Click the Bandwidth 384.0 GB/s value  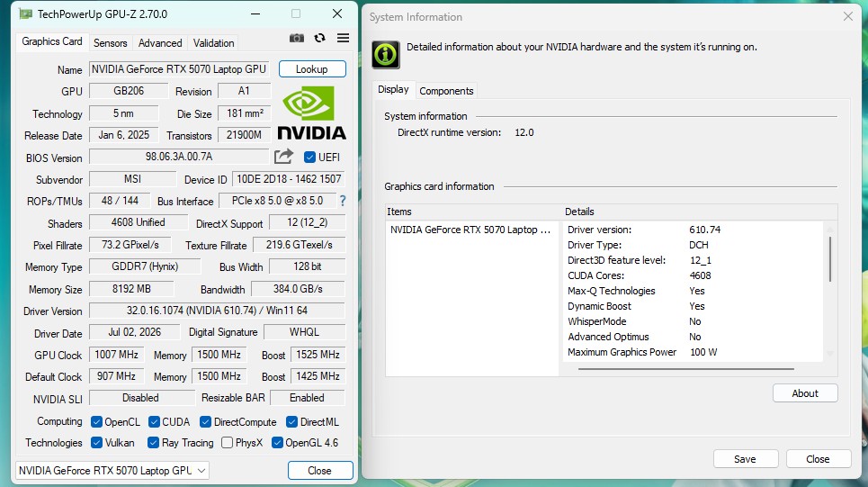[299, 289]
